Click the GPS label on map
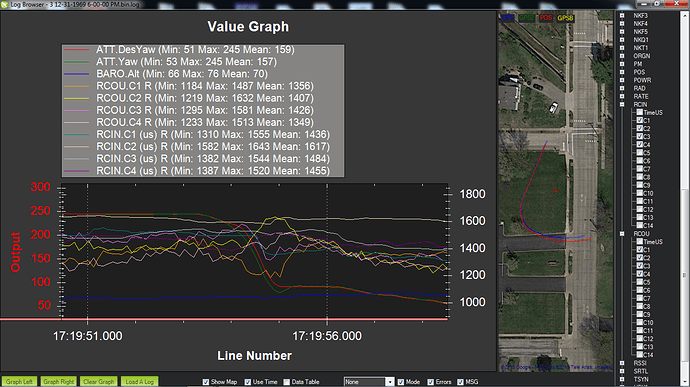 [507, 18]
